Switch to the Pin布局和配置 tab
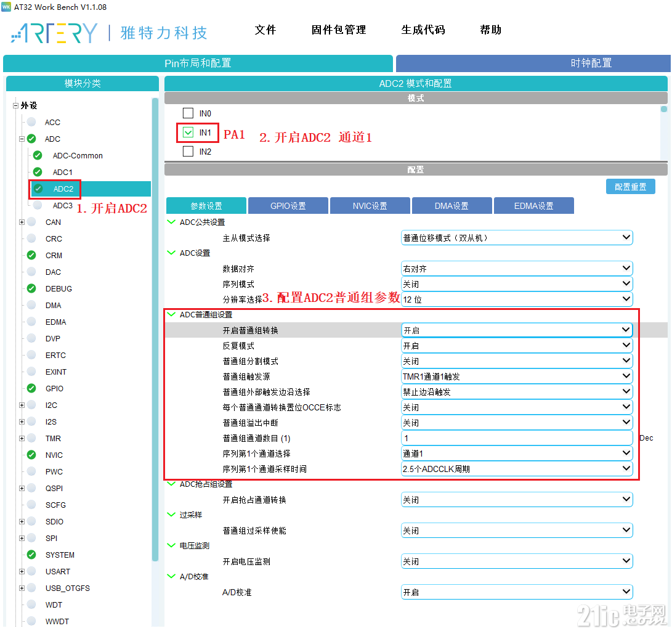This screenshot has height=631, width=672. pyautogui.click(x=198, y=63)
